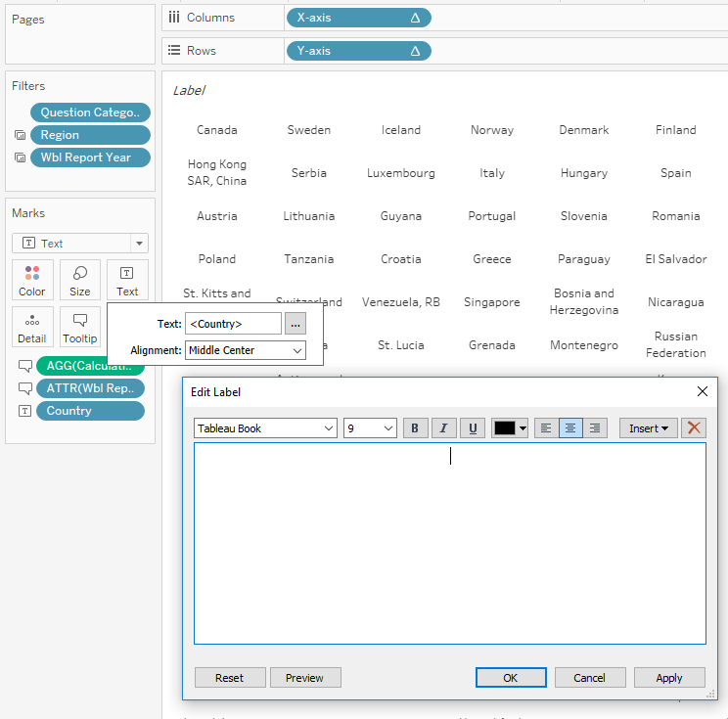
Task: Click the Color marks card button
Action: [32, 279]
